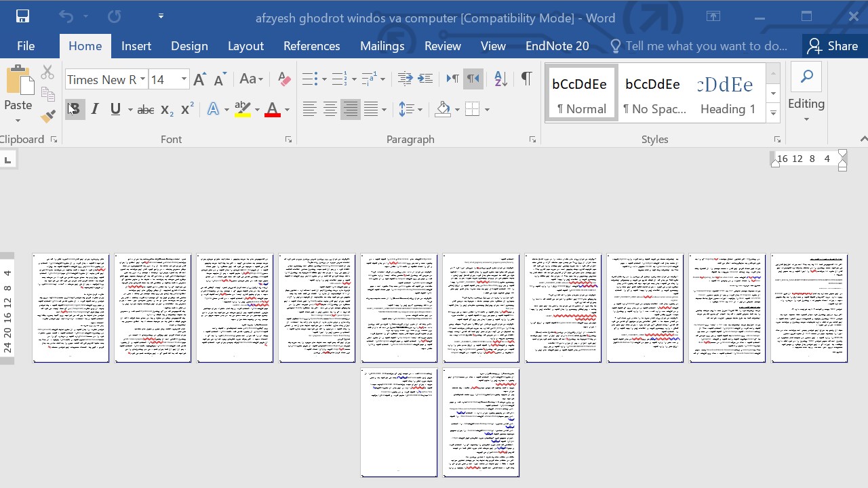This screenshot has height=488, width=868.
Task: Open the Customize Quick Access Toolbar arrow
Action: (161, 16)
